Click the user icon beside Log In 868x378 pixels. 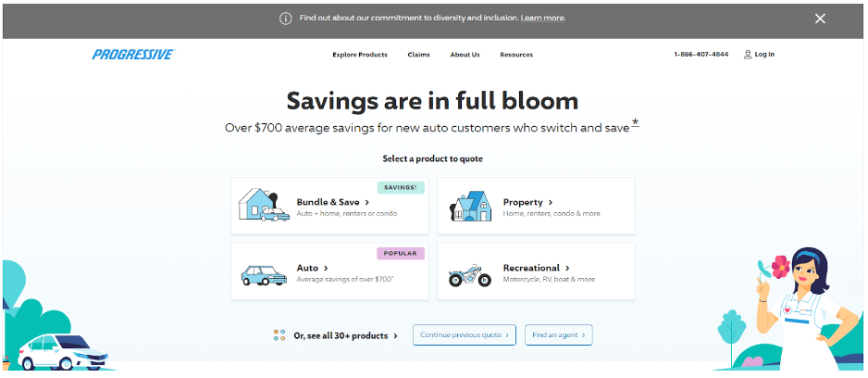coord(748,55)
